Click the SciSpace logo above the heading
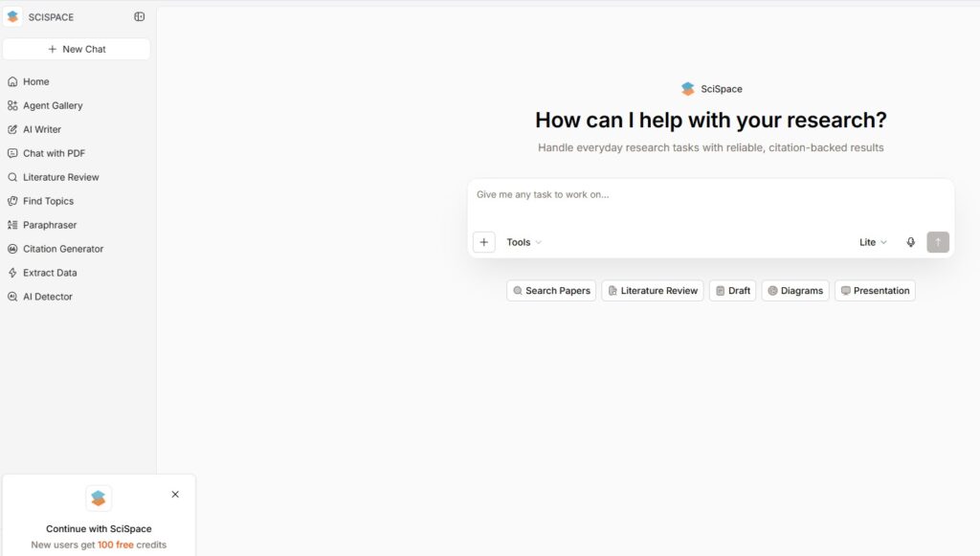980x556 pixels. pos(687,89)
